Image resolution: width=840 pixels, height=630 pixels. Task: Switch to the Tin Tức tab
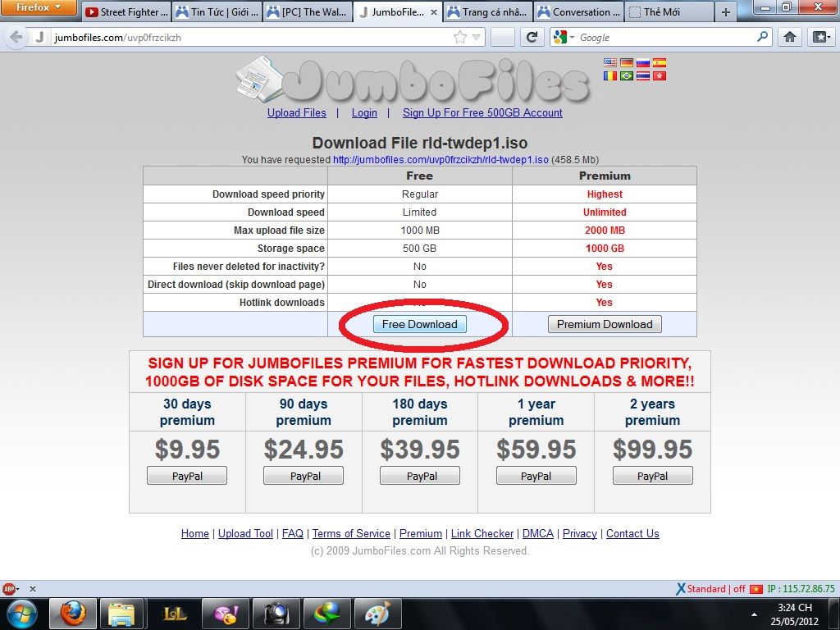(x=217, y=11)
